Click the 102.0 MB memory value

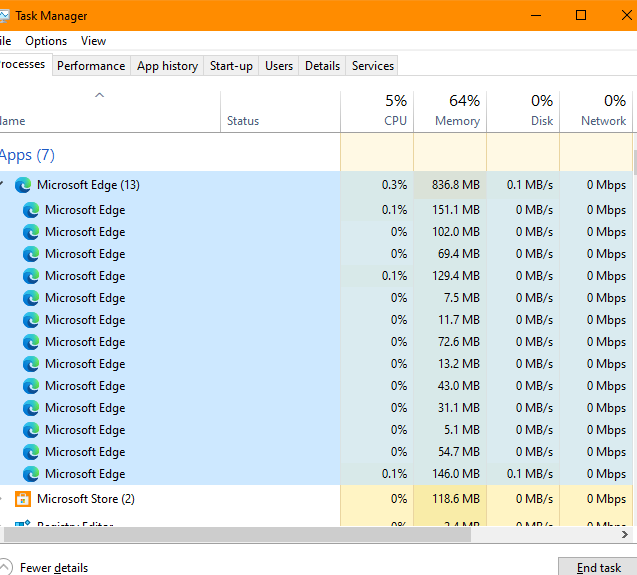click(x=456, y=232)
